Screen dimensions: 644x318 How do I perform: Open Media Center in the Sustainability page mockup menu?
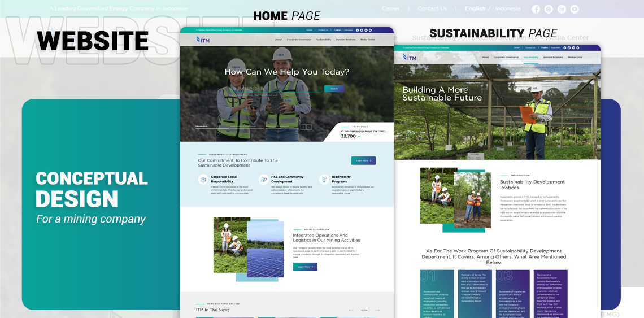[575, 58]
